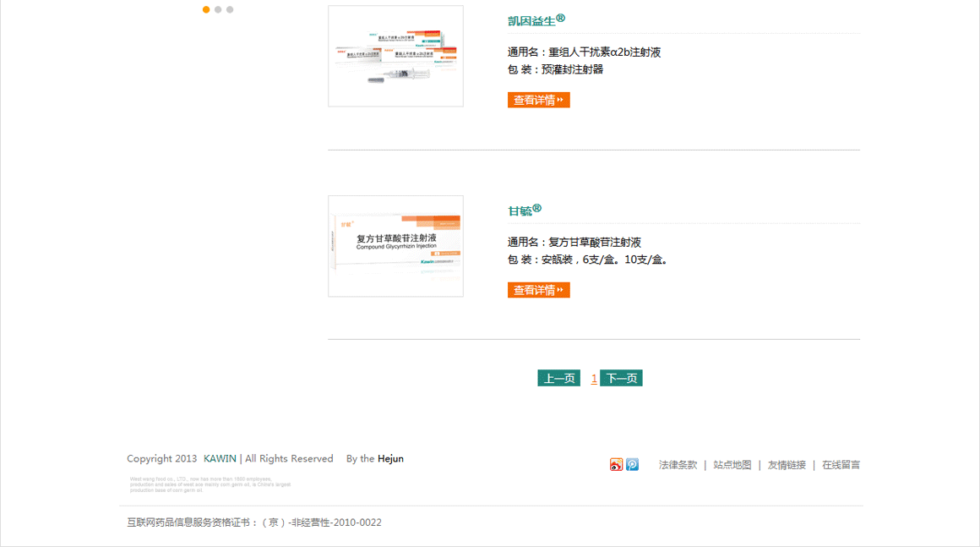
Task: Open the Sina Weibo social icon
Action: pyautogui.click(x=616, y=464)
